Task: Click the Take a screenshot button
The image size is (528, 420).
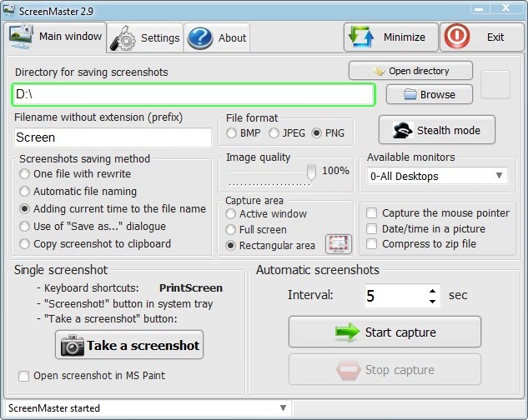Action: (129, 345)
